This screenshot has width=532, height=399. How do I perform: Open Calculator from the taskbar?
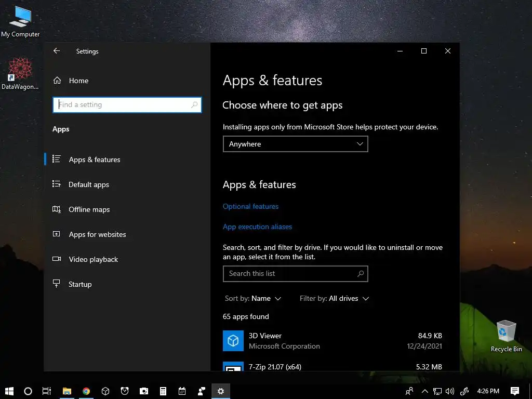[163, 391]
